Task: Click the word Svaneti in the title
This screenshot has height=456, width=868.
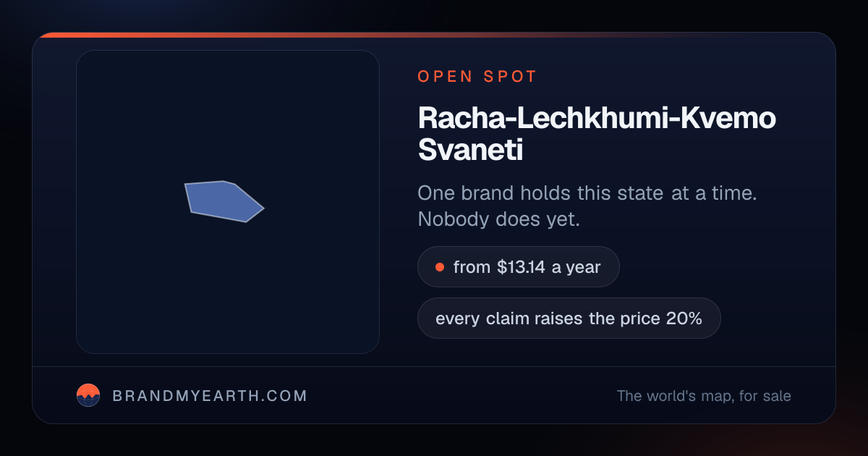Action: [471, 150]
